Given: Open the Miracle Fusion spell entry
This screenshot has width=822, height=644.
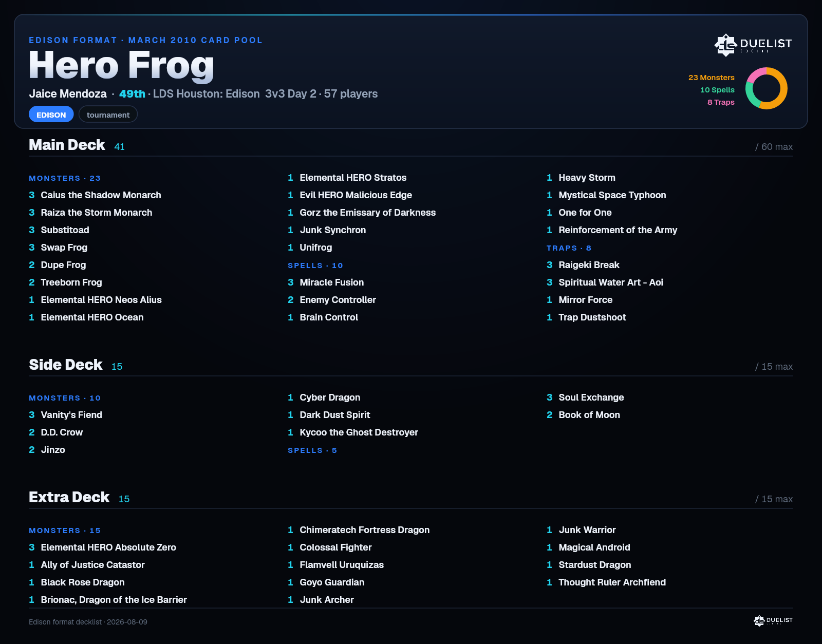Looking at the screenshot, I should [326, 282].
